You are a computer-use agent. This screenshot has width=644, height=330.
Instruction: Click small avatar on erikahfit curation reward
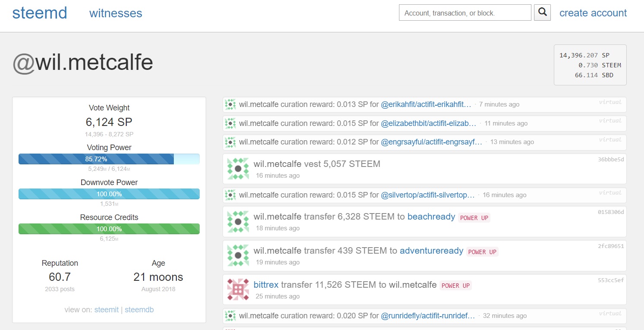230,104
